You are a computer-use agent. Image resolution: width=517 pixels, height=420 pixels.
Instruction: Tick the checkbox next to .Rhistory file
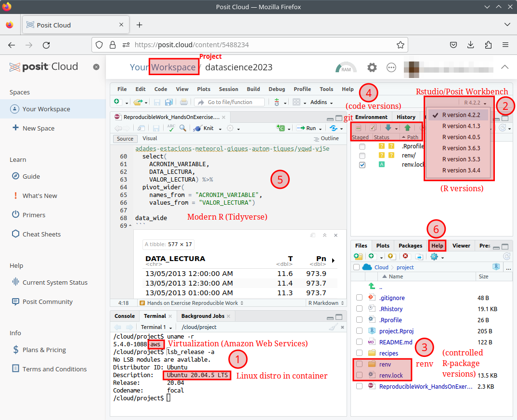pos(360,309)
